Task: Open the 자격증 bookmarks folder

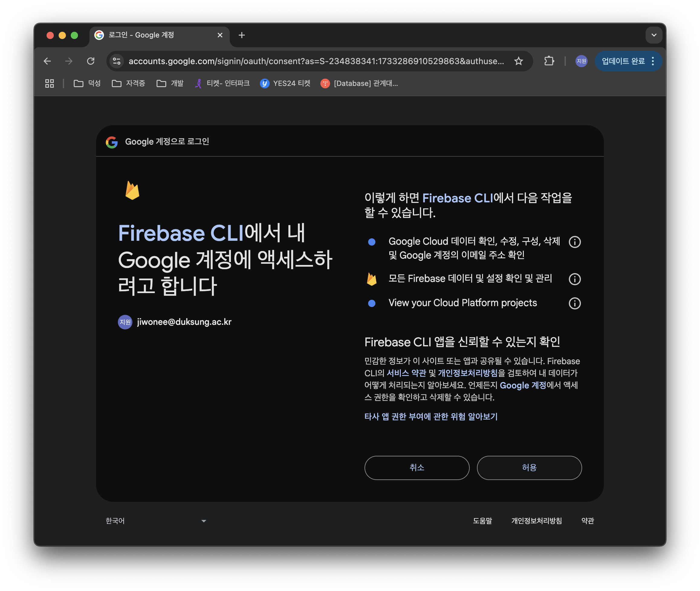Action: 128,83
